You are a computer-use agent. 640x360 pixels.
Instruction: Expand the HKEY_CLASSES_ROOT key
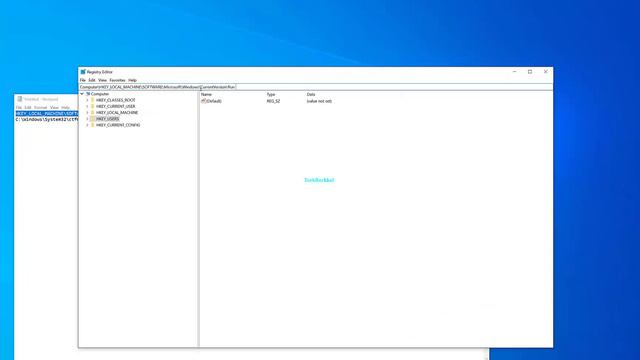pos(87,100)
